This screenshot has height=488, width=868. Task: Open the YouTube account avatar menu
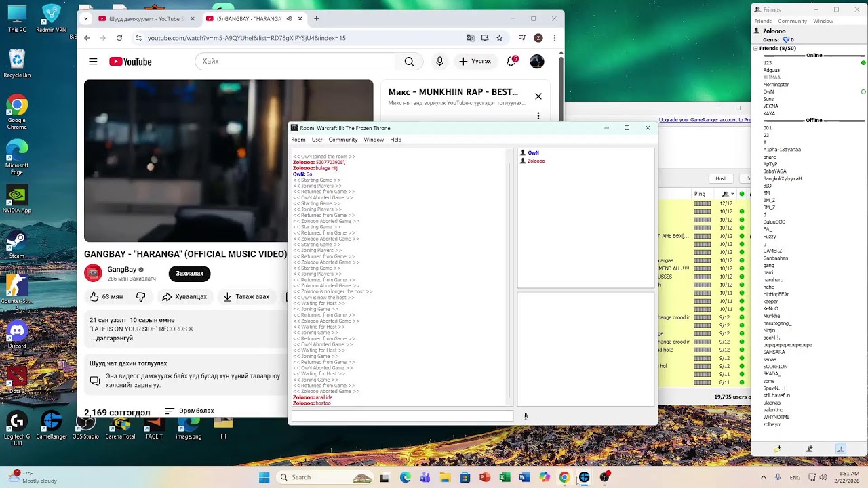[537, 62]
